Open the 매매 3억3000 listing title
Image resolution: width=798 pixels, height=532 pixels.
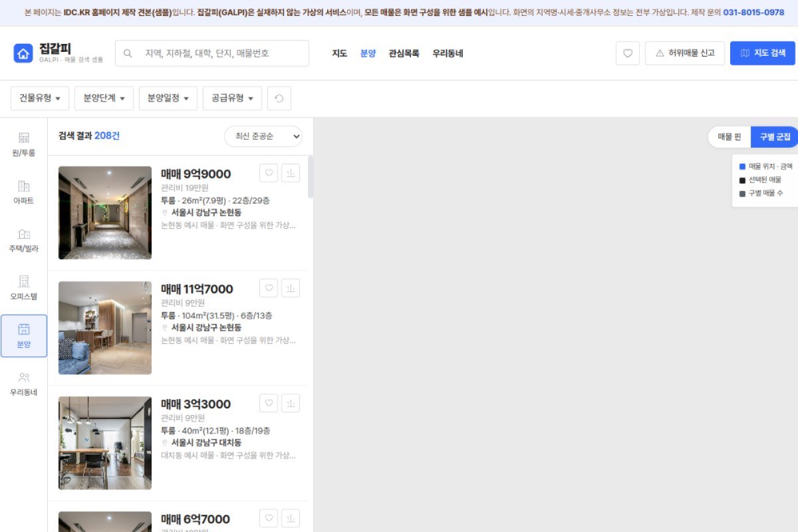coord(196,404)
